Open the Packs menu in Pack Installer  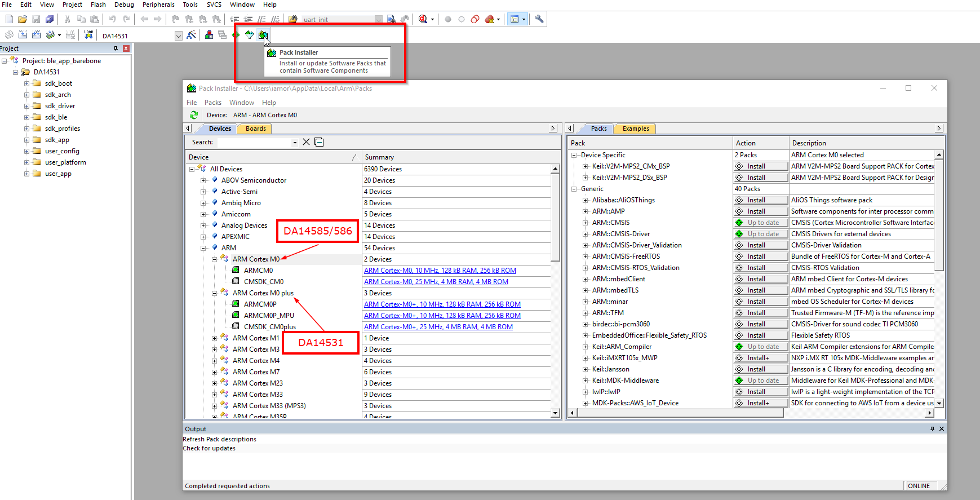pyautogui.click(x=213, y=103)
